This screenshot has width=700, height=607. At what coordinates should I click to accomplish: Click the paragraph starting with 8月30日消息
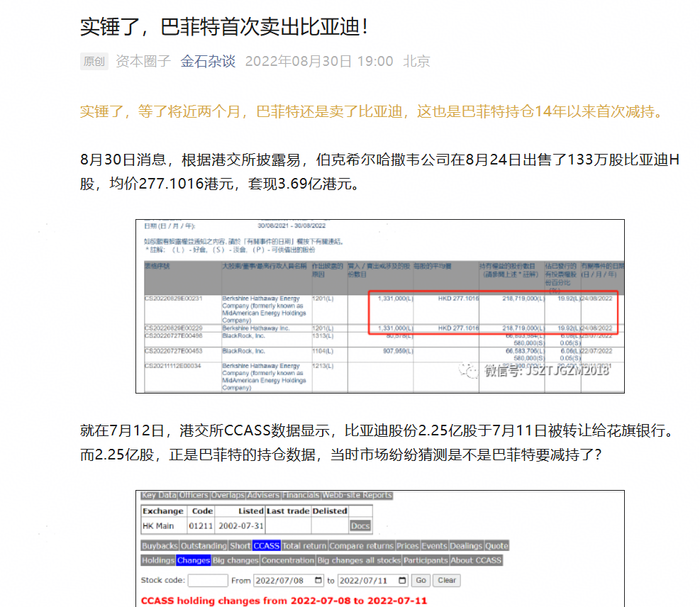coord(379,172)
